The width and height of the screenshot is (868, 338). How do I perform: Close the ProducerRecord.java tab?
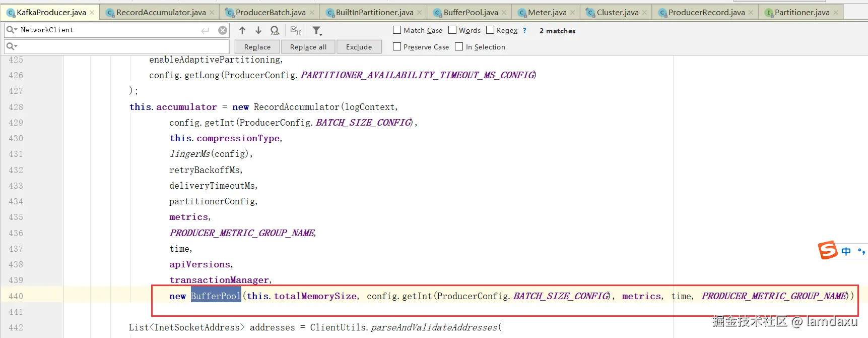point(751,13)
